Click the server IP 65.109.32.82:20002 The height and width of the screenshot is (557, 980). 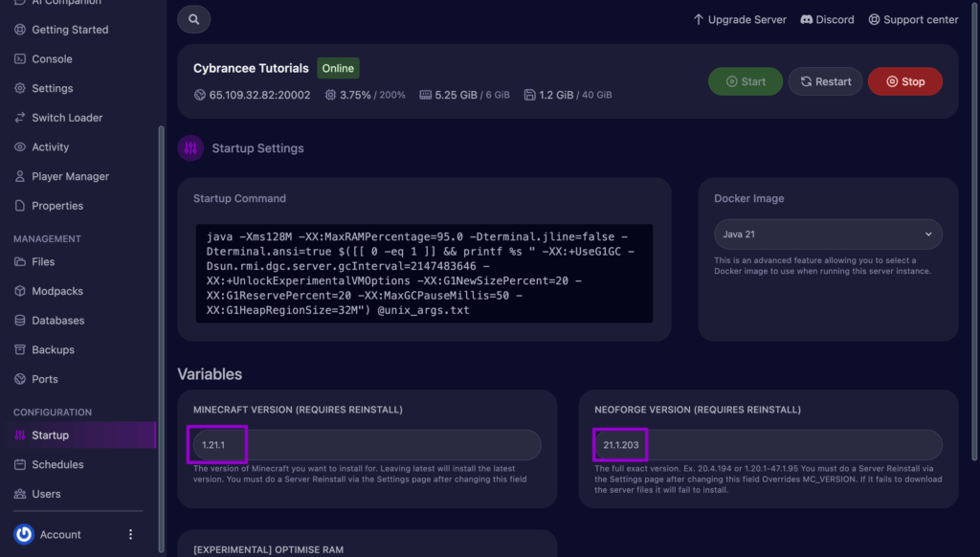click(x=259, y=95)
